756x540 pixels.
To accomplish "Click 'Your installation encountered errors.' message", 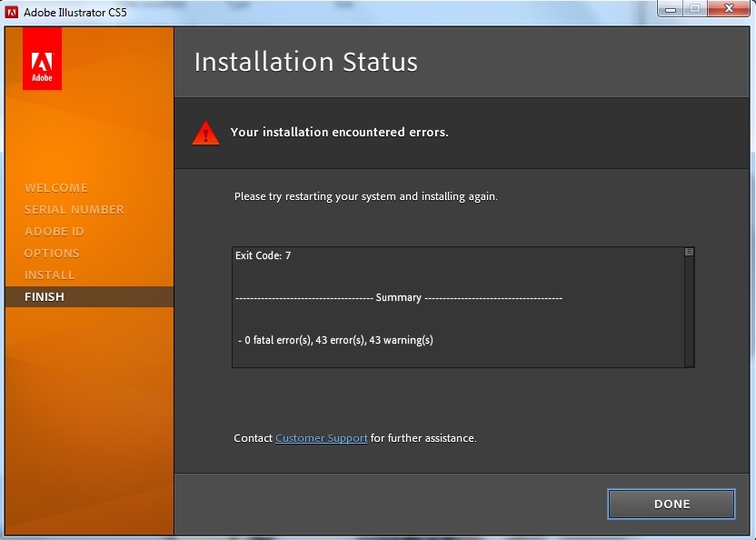I will tap(340, 132).
